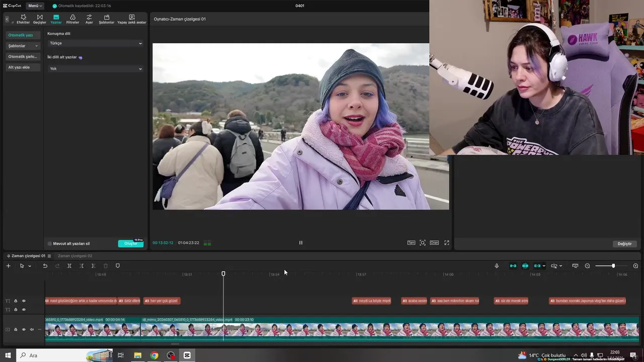Toggle the auto snapping icon
This screenshot has width=644, height=362.
coord(525,265)
